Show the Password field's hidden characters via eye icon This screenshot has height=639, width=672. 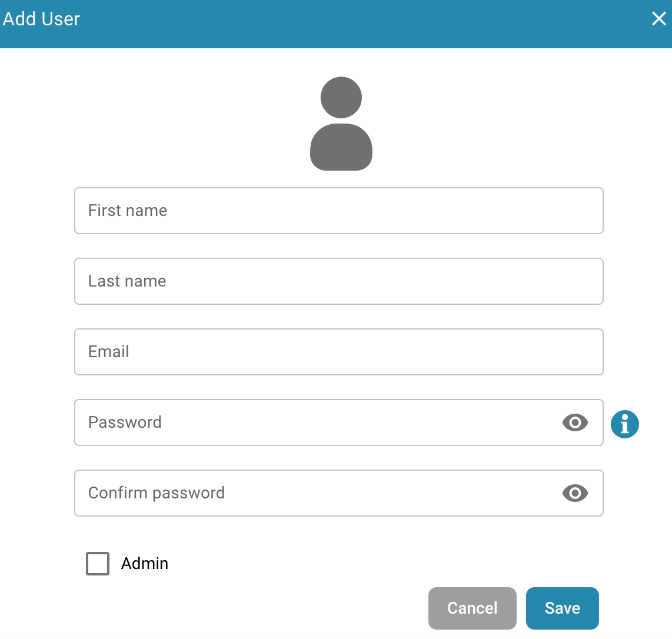[x=575, y=422]
